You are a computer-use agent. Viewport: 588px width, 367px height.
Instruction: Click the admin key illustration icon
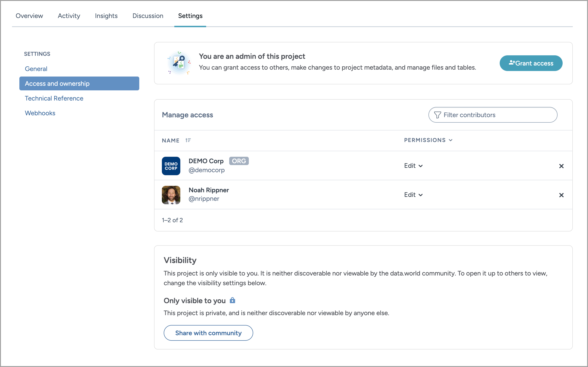click(179, 63)
